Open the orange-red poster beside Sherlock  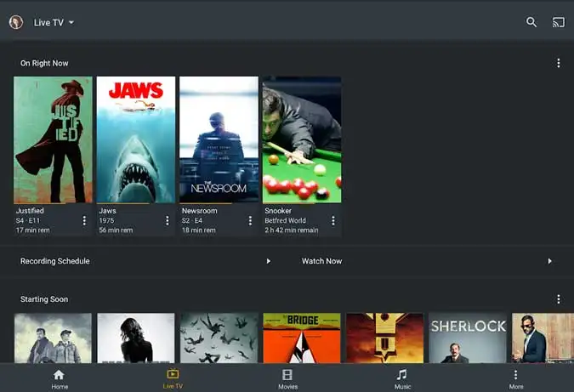tap(384, 338)
